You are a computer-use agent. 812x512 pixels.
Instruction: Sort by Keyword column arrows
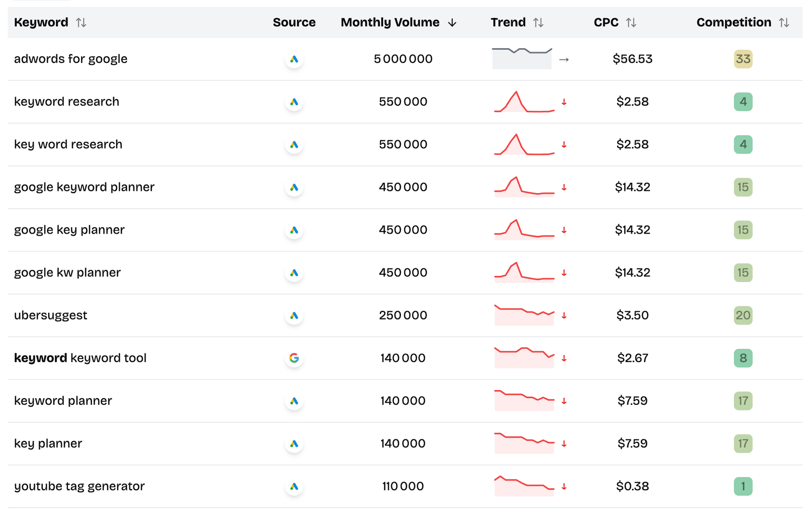81,22
